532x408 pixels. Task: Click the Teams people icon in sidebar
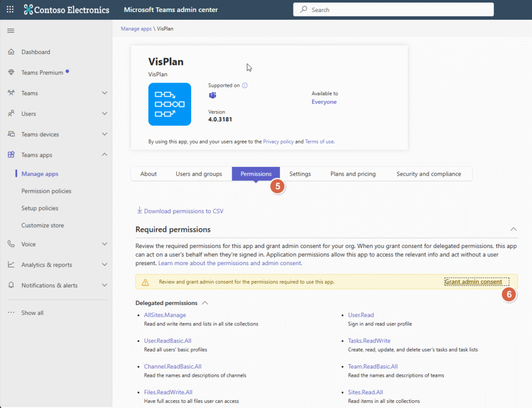point(11,93)
